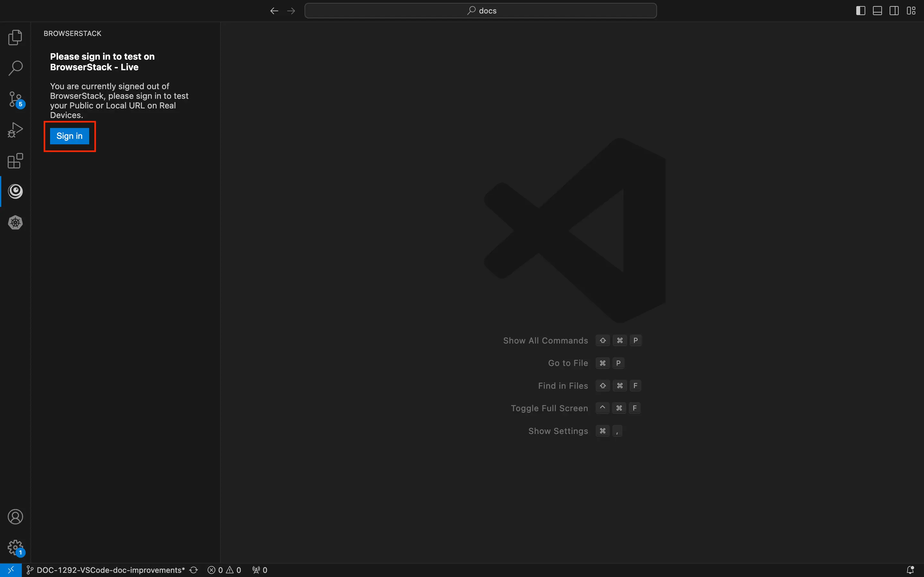Open the Accounts menu icon
The height and width of the screenshot is (577, 924).
tap(15, 517)
